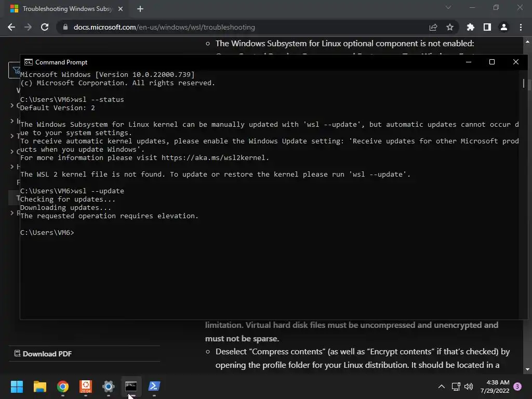
Task: Close the Troubleshooting Windows Subsystem tab
Action: point(121,9)
